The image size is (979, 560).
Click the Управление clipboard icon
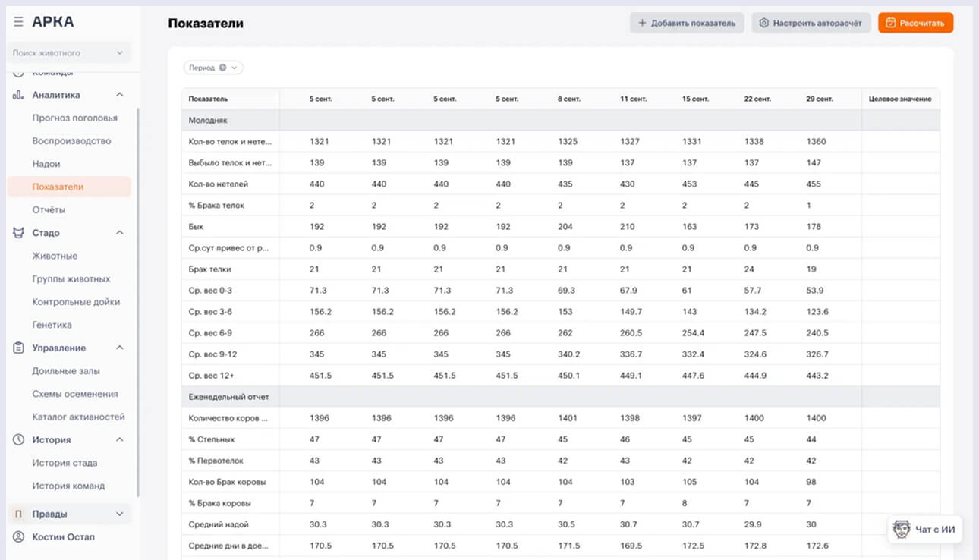coord(18,348)
